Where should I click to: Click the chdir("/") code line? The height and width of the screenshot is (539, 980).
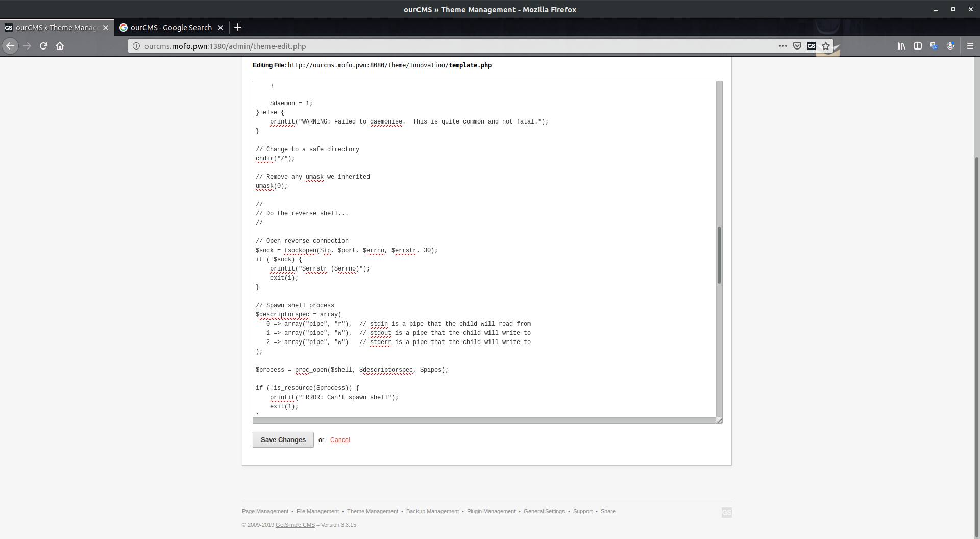[275, 158]
